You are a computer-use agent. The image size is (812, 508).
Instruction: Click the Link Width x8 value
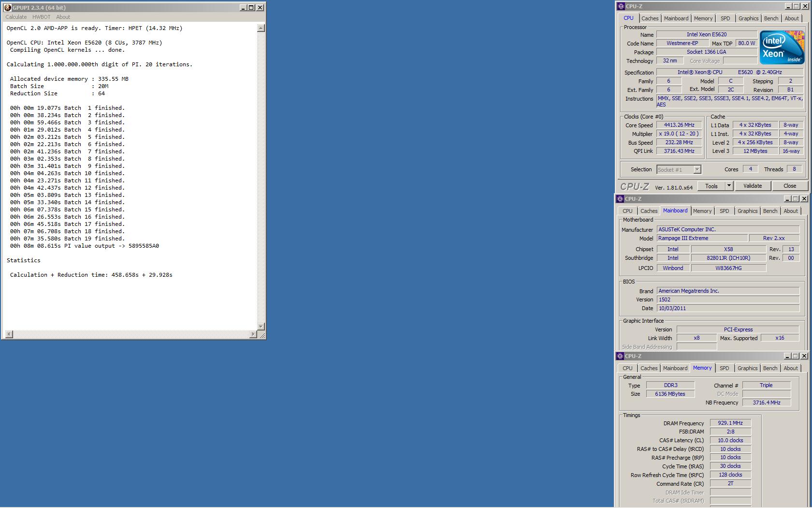(x=696, y=338)
